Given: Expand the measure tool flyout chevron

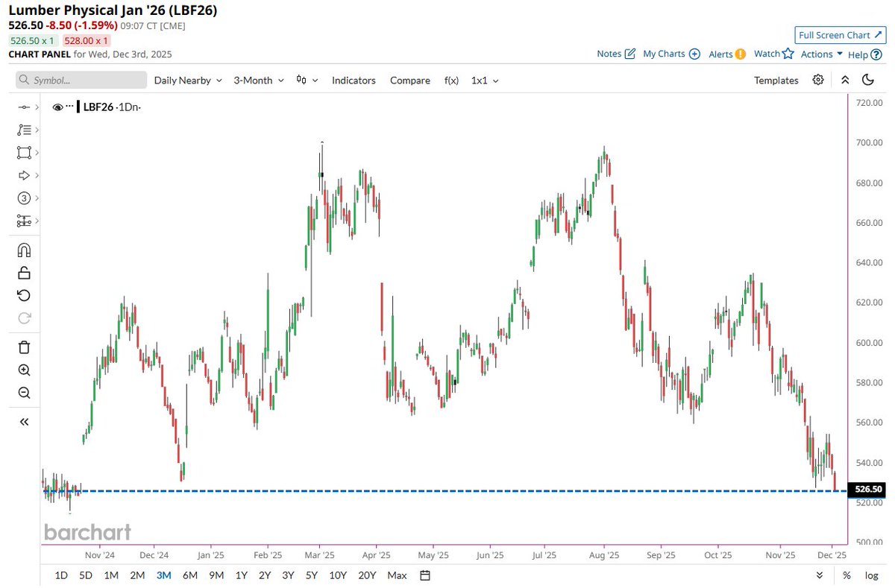Looking at the screenshot, I should pyautogui.click(x=37, y=221).
